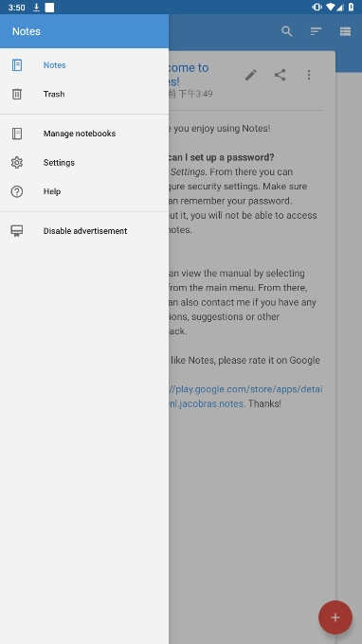
Task: Tap the trash can icon
Action: (17, 94)
